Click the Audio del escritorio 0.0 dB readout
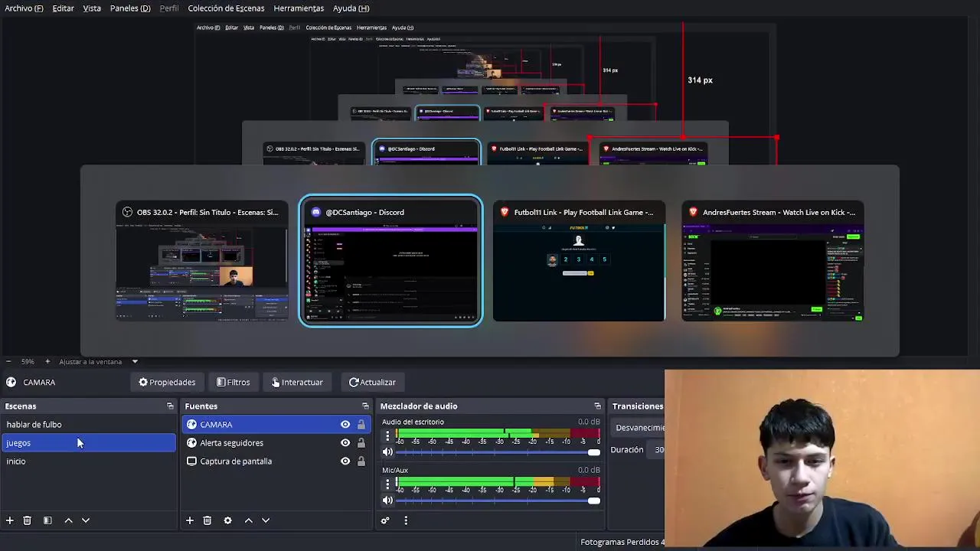This screenshot has height=551, width=980. [589, 422]
